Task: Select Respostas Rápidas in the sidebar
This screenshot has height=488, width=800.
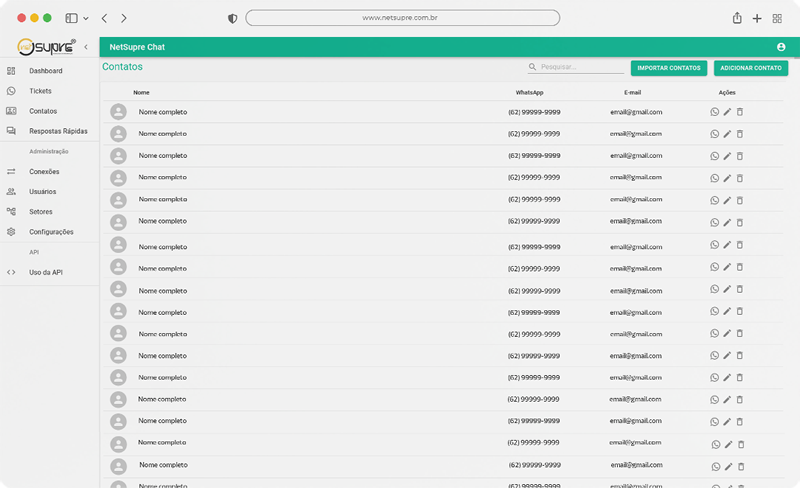Action: coord(58,131)
